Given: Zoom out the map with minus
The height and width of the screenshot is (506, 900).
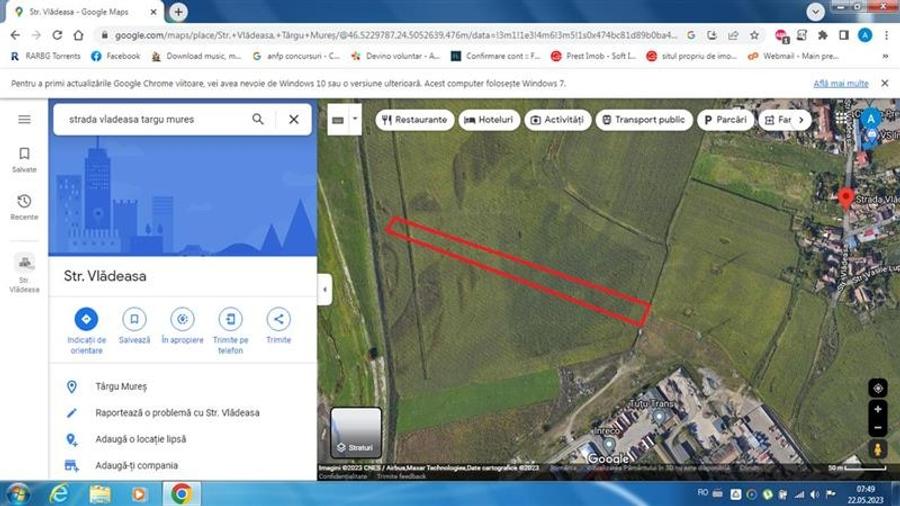Looking at the screenshot, I should [878, 428].
